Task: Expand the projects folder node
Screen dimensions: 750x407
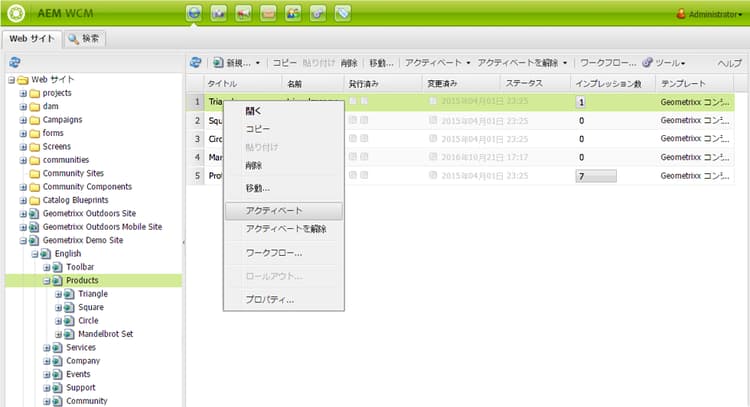Action: (x=23, y=93)
